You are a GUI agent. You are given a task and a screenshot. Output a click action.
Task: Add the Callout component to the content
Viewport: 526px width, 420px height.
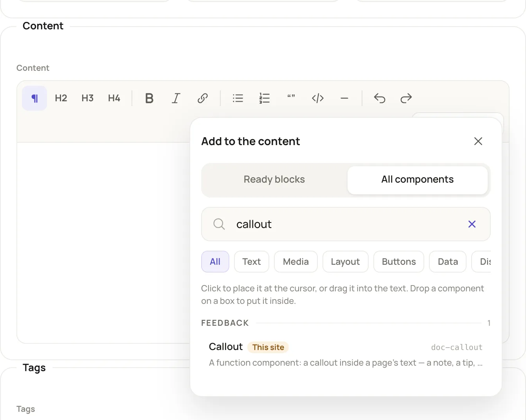[x=346, y=355]
